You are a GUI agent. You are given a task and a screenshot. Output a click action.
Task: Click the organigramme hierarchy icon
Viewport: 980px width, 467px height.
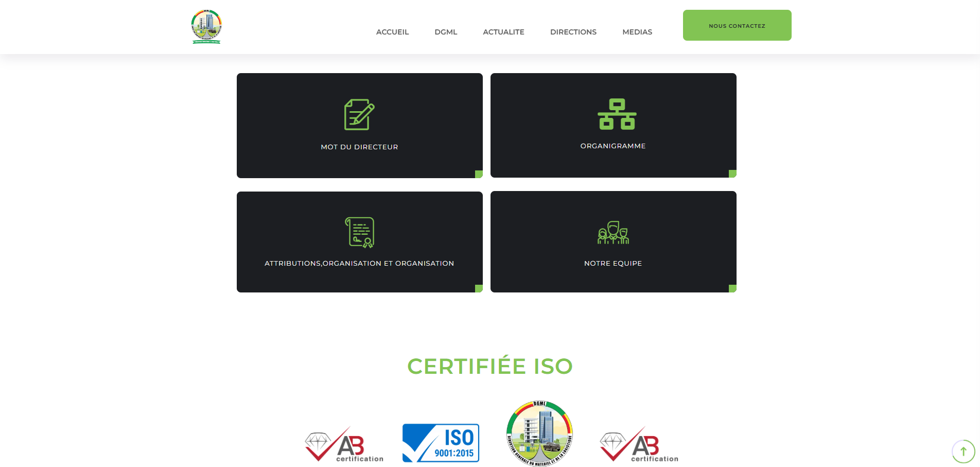click(x=617, y=114)
